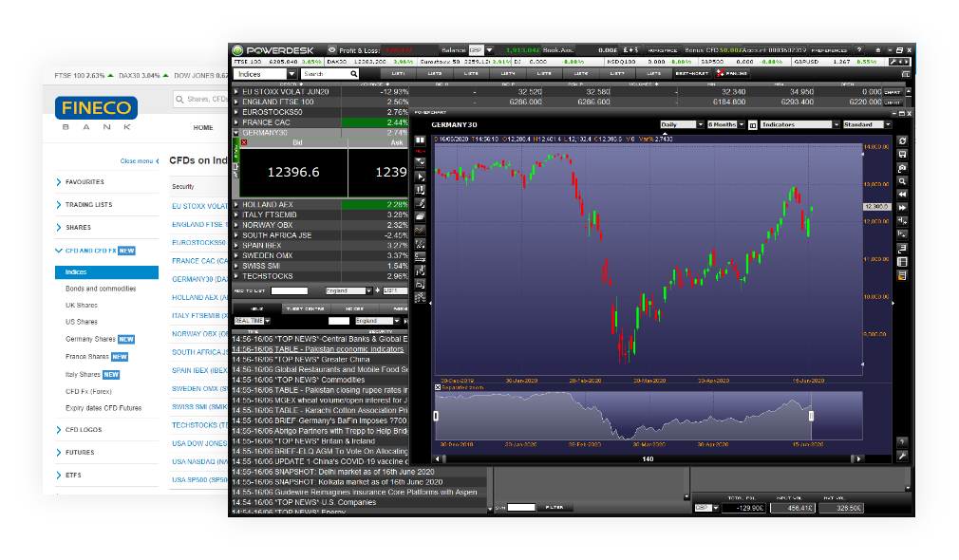Screen dimensions: 959x560
Task: Click the chart horizontal scrollbar left arrow
Action: click(x=438, y=458)
